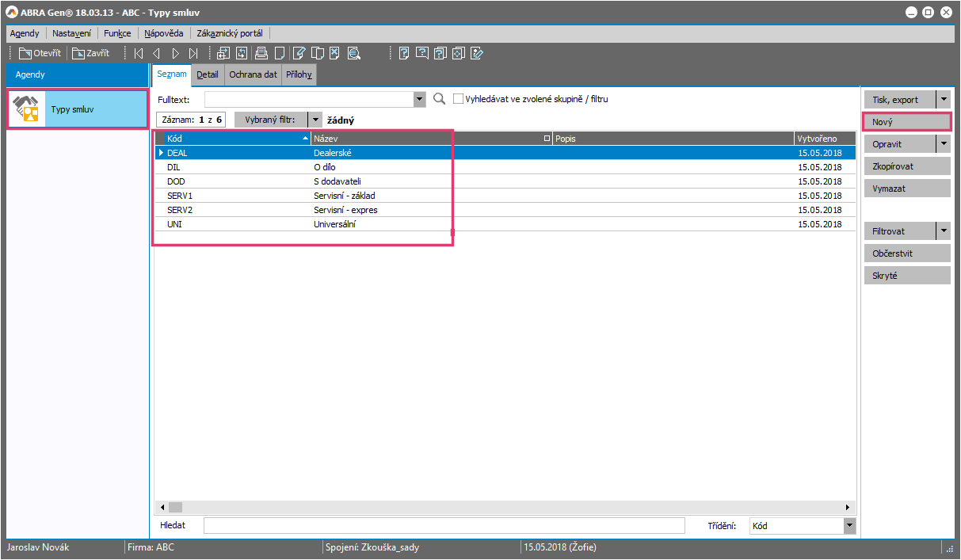Viewport: 961px width, 560px height.
Task: Click the Tisk, export button
Action: [900, 100]
